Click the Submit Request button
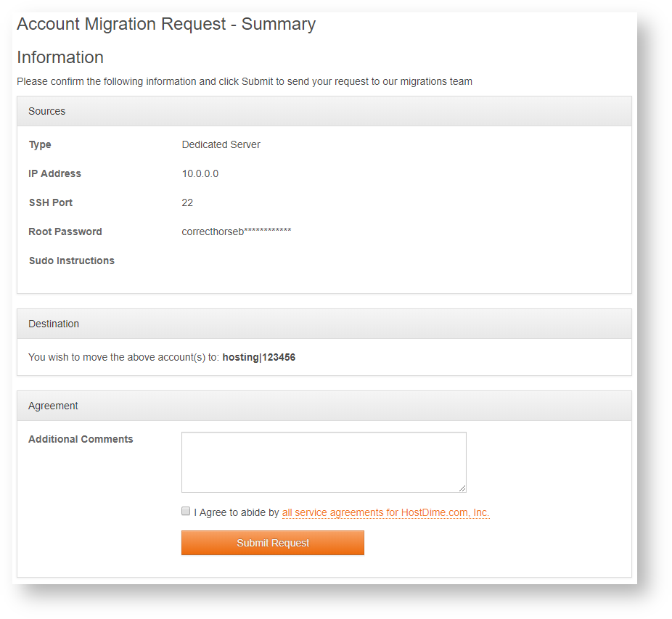 click(x=272, y=543)
